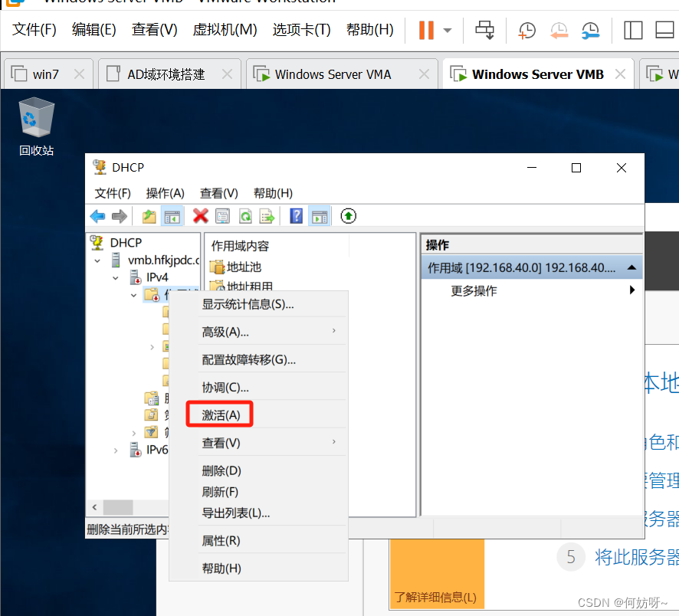Click the 了解详细信息(L) link

(435, 596)
